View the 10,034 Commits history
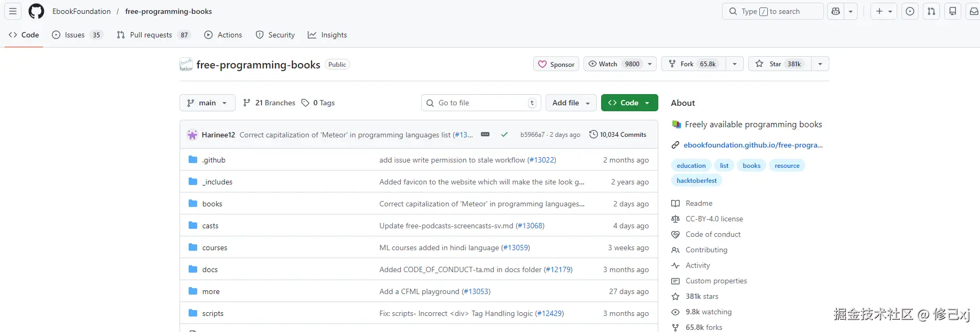This screenshot has width=980, height=332. point(618,135)
